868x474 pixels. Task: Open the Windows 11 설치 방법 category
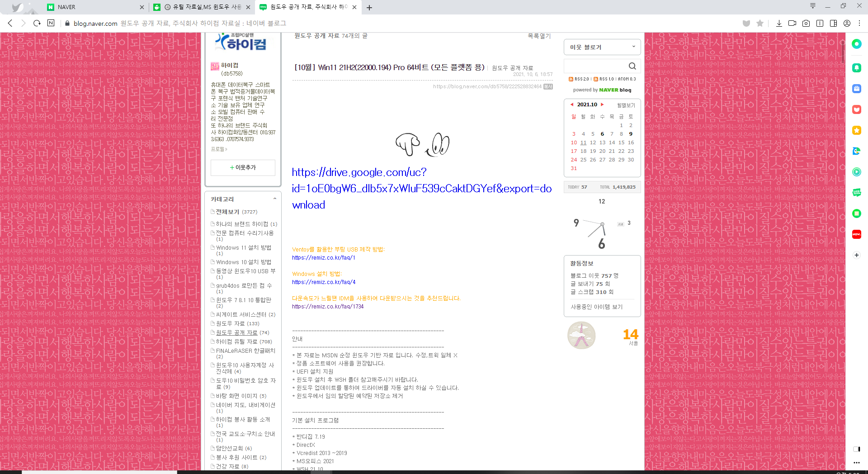[x=244, y=248]
